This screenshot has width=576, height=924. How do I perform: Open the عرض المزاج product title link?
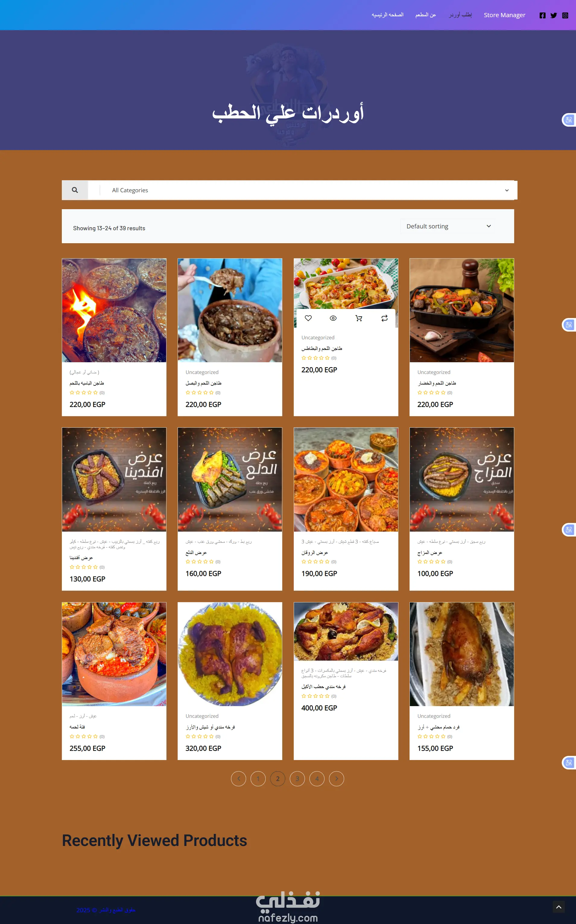430,552
